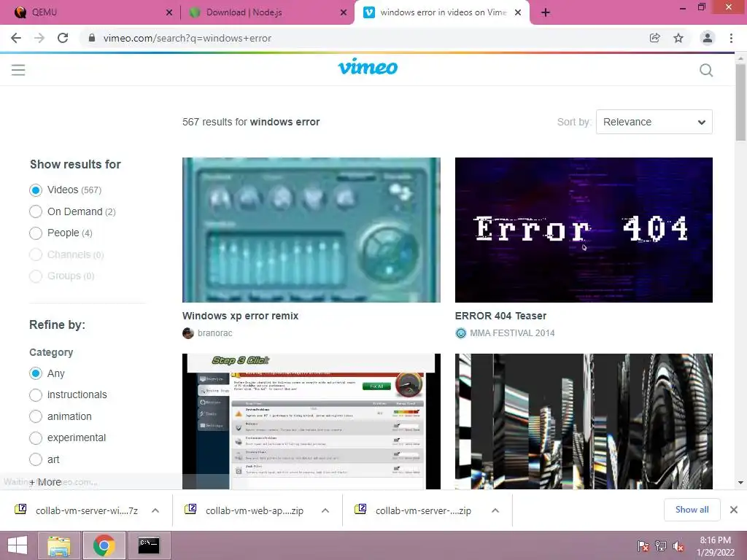This screenshot has height=560, width=747.
Task: Open the Vimeo search magnifier icon
Action: 706,71
